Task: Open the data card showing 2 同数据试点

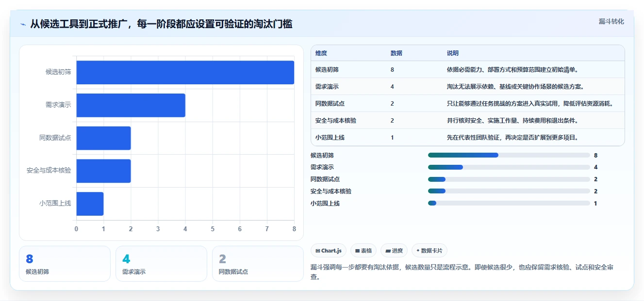Action: click(258, 264)
